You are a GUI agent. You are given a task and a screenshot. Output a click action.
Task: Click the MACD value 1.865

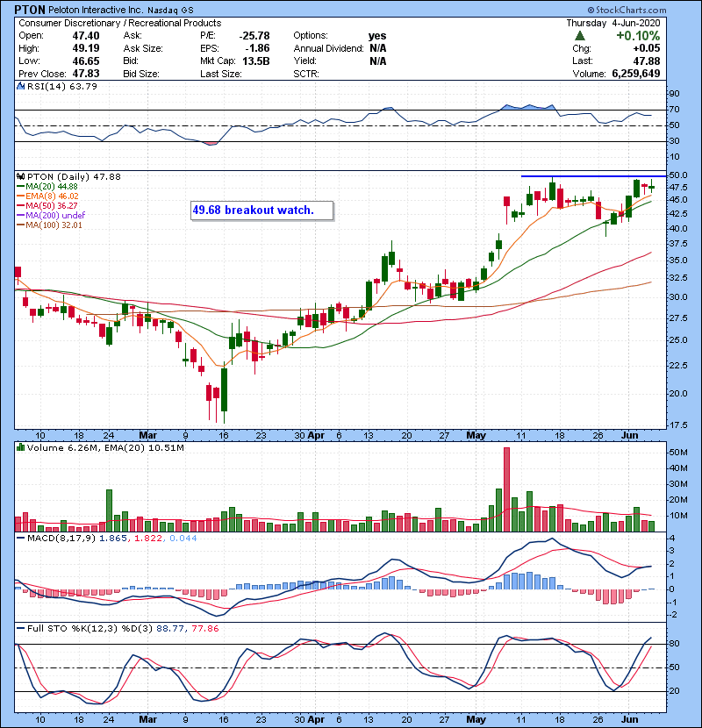tap(113, 539)
